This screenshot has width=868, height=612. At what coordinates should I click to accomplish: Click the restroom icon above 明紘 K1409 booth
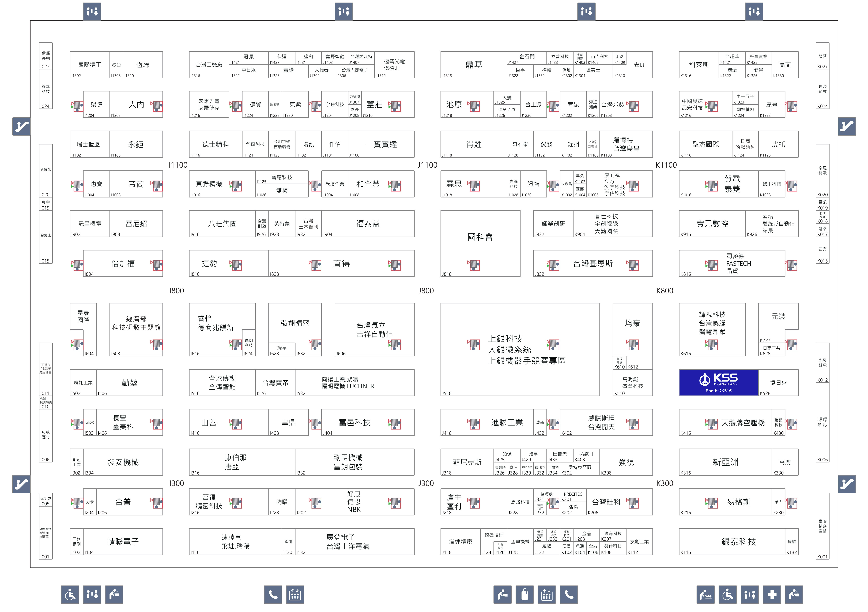tap(586, 11)
